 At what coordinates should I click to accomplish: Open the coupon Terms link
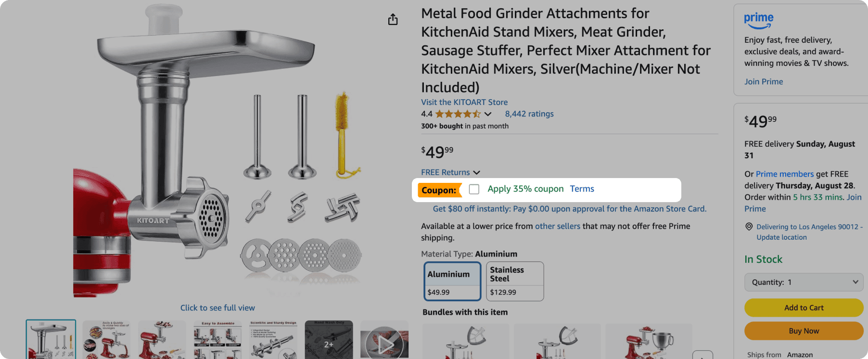[582, 189]
